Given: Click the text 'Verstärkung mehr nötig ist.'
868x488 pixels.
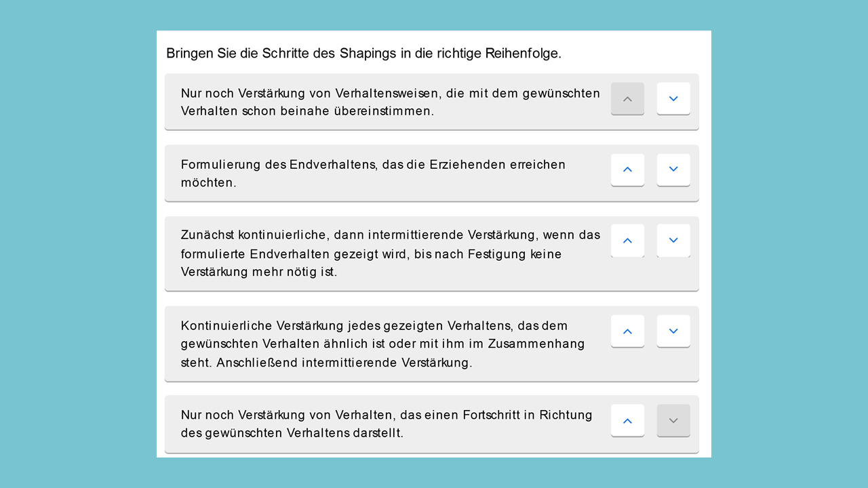Looking at the screenshot, I should click(258, 272).
